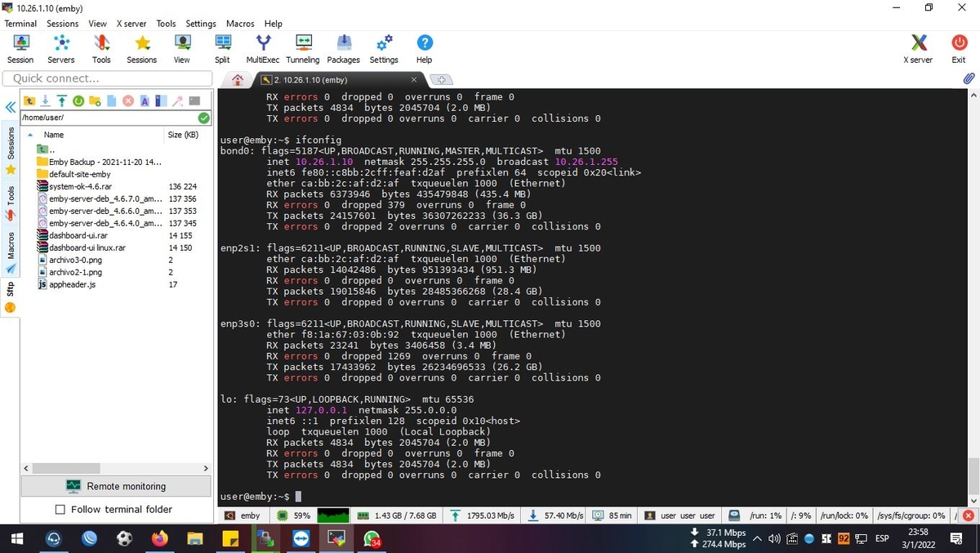Viewport: 980px width, 553px height.
Task: Click the View toolbar icon
Action: point(182,49)
